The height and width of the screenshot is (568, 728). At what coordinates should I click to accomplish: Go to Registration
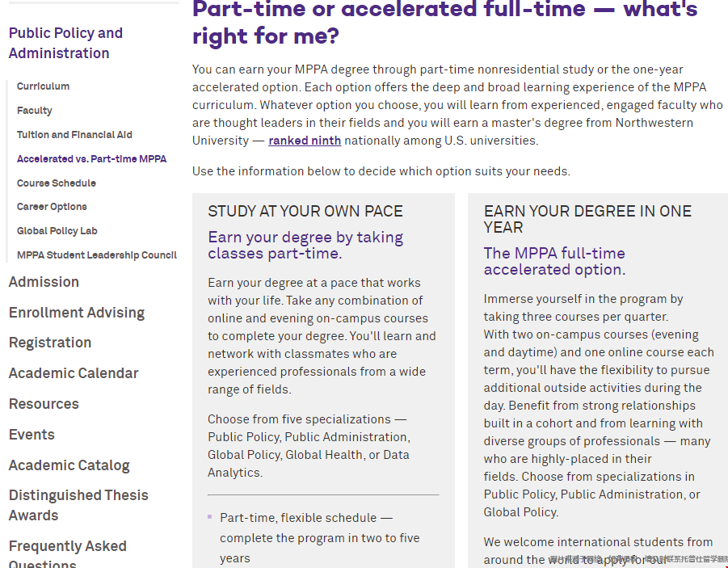coord(50,343)
